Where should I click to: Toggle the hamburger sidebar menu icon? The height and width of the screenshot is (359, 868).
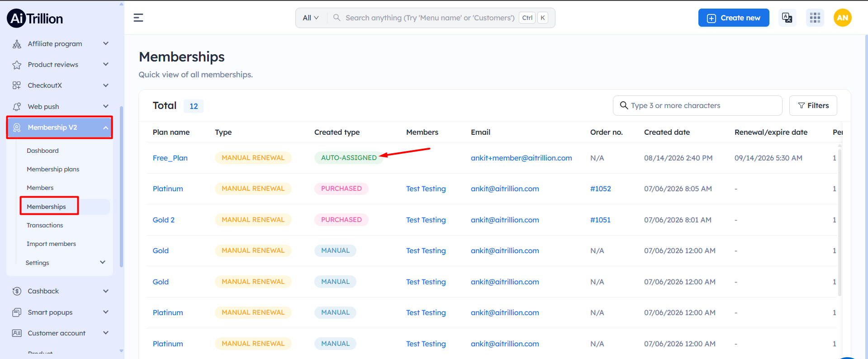click(x=138, y=18)
